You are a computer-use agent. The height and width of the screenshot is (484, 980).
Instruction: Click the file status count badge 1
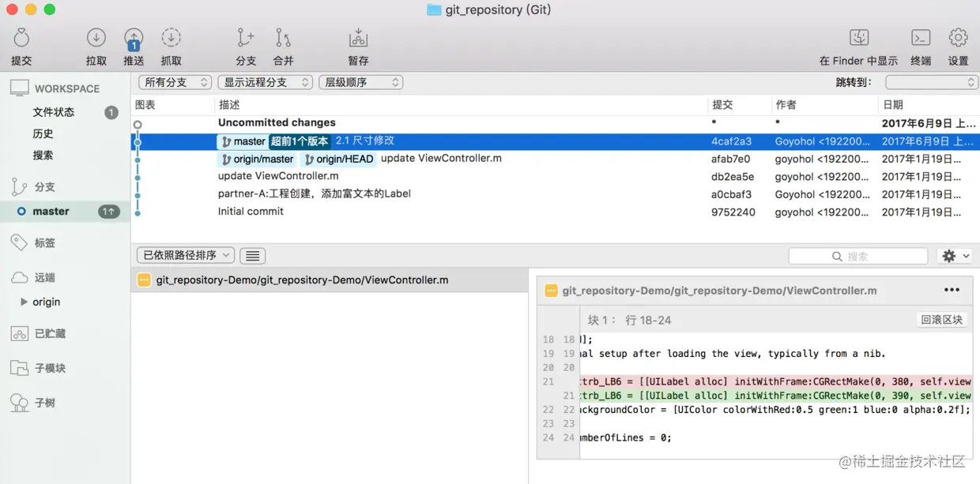111,112
